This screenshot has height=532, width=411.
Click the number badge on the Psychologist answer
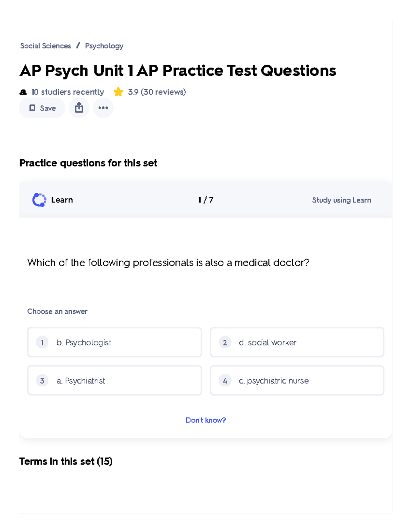(42, 342)
